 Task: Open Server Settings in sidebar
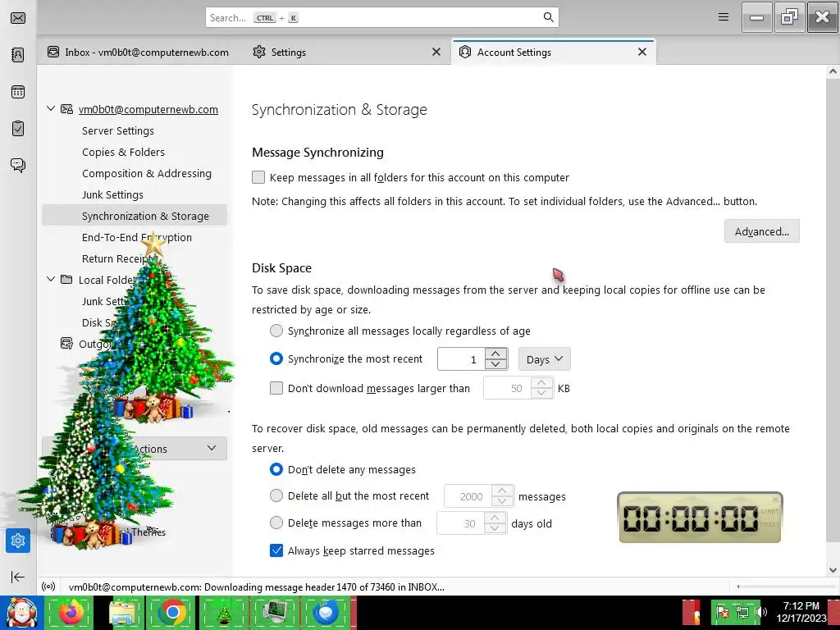point(118,130)
